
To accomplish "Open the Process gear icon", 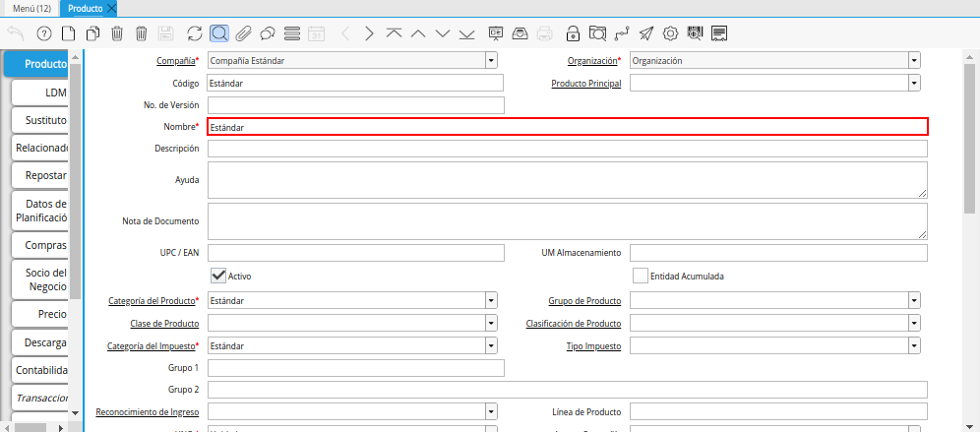I will coord(670,33).
